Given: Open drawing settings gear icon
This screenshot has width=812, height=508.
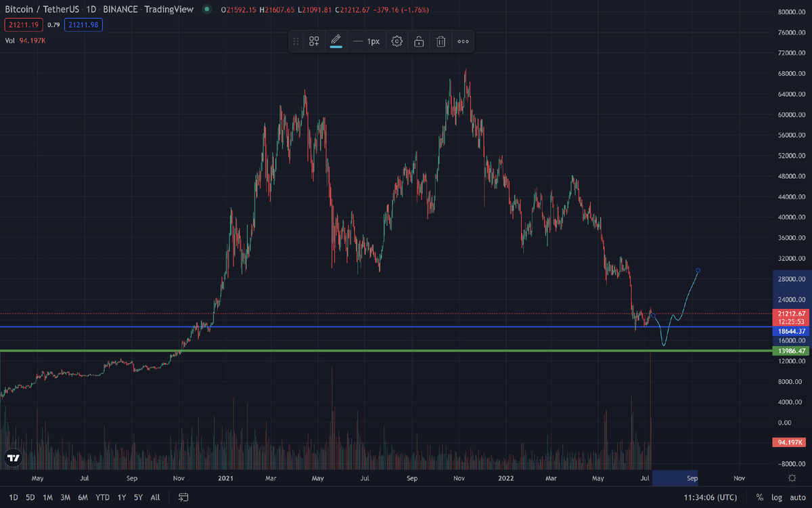Looking at the screenshot, I should click(397, 41).
